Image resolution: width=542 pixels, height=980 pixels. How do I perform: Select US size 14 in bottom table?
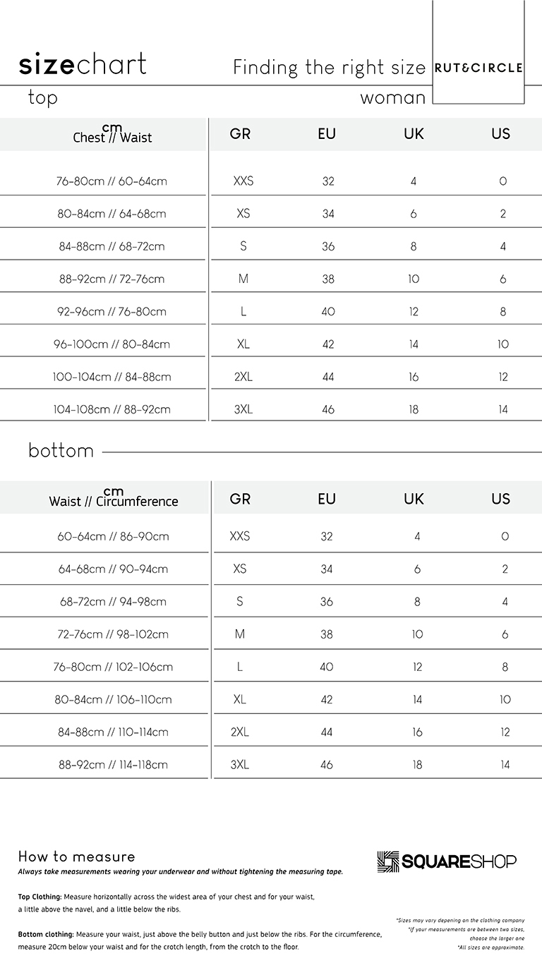(x=505, y=764)
